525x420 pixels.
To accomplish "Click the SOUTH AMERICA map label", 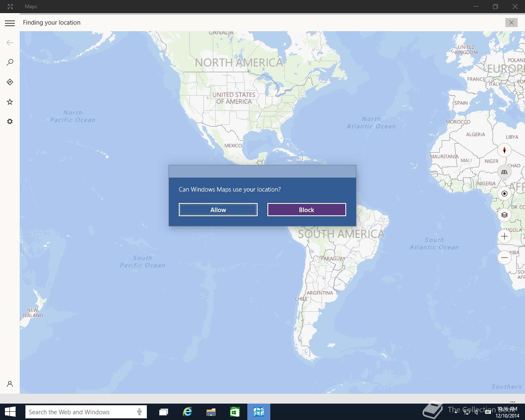I will [x=341, y=234].
